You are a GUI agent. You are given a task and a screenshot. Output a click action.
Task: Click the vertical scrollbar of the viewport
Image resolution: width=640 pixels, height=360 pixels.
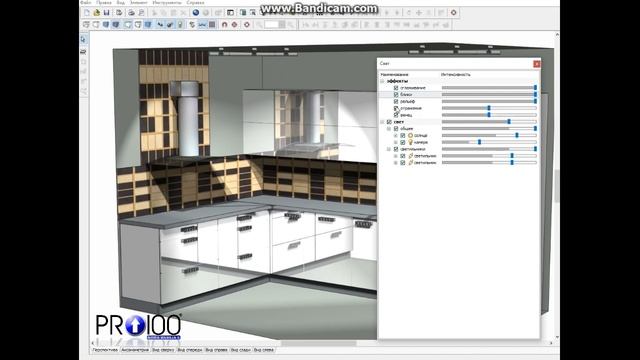557,187
